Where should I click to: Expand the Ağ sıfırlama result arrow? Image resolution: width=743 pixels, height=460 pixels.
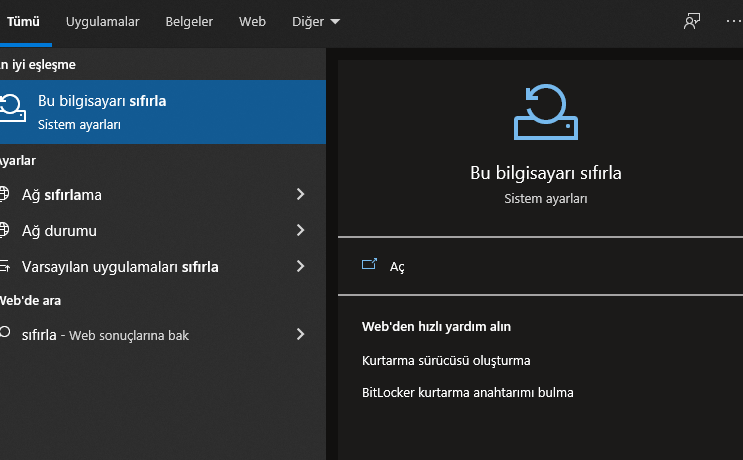pos(300,194)
